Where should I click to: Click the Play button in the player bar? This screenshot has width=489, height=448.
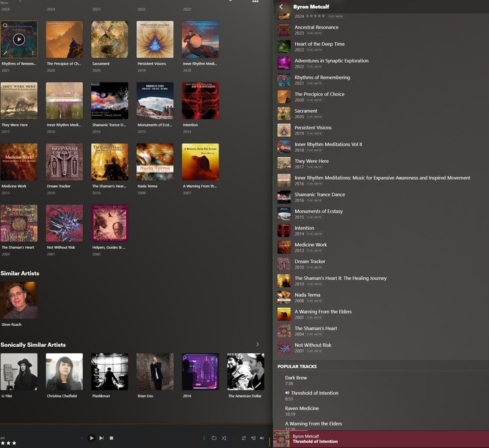pos(91,438)
